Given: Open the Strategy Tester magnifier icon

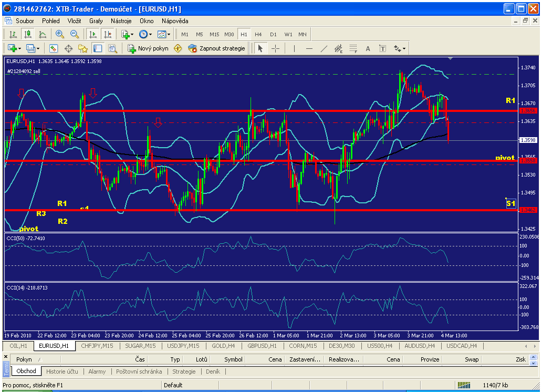Looking at the screenshot, I should pos(113,48).
